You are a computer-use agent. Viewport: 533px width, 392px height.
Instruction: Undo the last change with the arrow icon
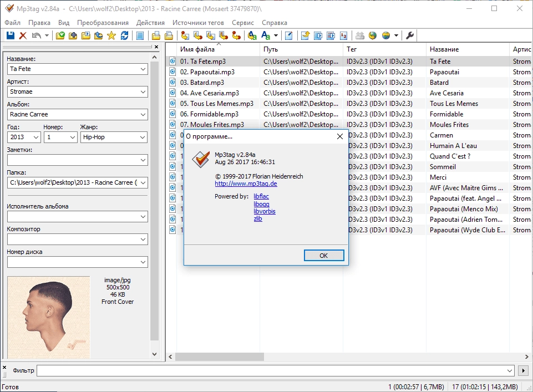(37, 35)
